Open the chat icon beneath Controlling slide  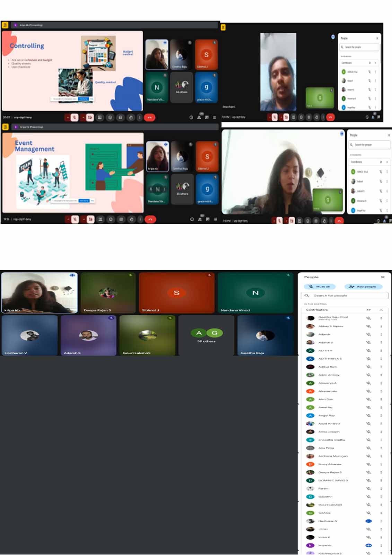coord(207,118)
